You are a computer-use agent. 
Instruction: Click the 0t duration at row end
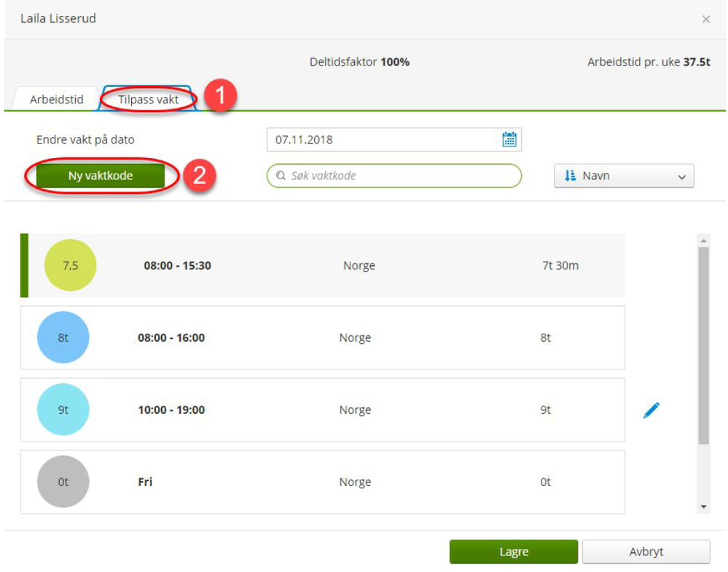tap(546, 482)
